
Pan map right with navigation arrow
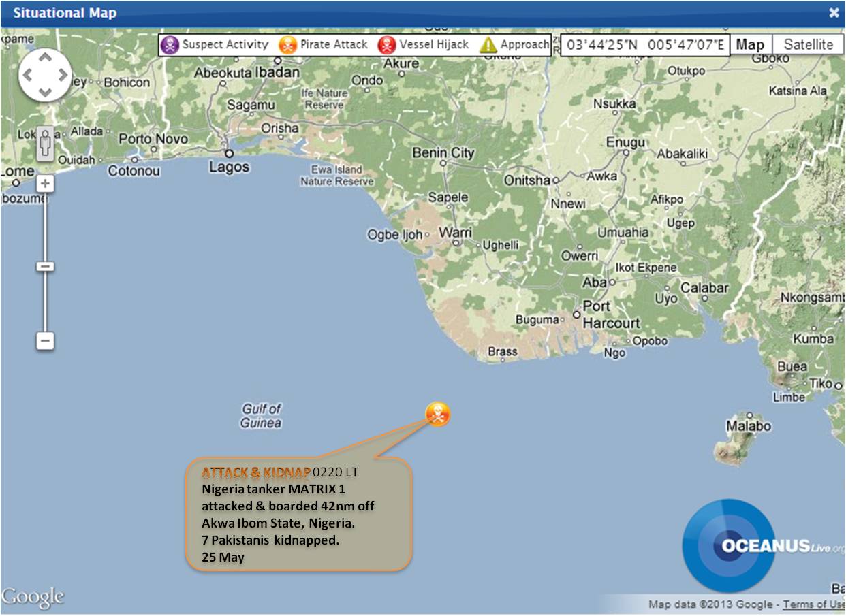click(62, 75)
